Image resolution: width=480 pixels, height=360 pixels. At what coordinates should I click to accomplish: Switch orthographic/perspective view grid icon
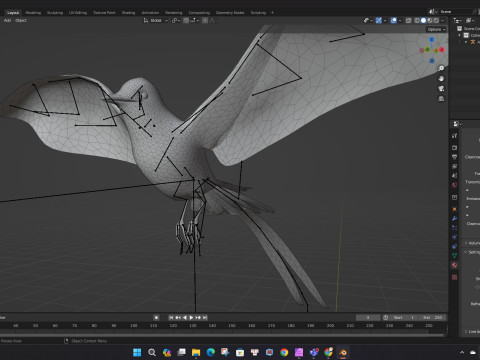click(441, 98)
